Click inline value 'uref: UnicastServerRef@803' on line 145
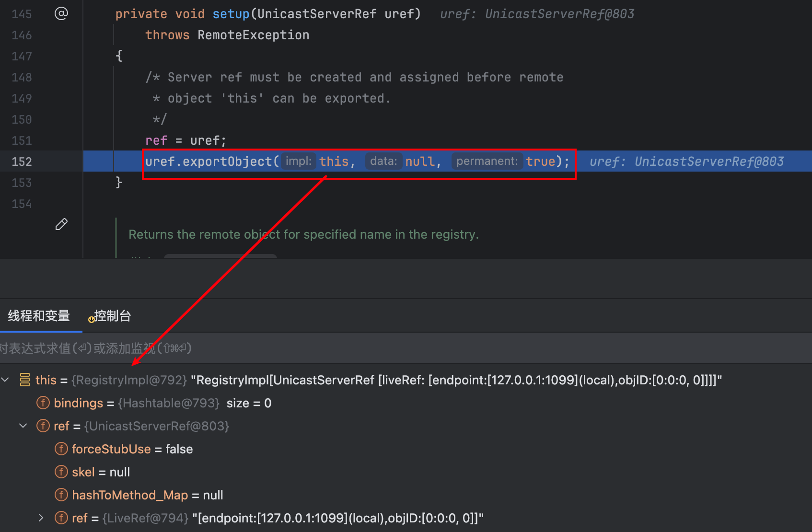Image resolution: width=812 pixels, height=532 pixels. click(537, 14)
